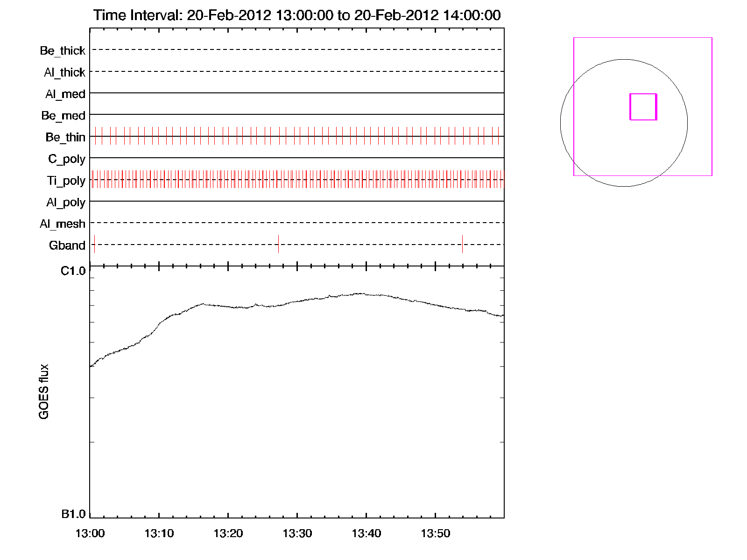
Task: Click the middle red Gband marker near 13:27
Action: coord(278,244)
